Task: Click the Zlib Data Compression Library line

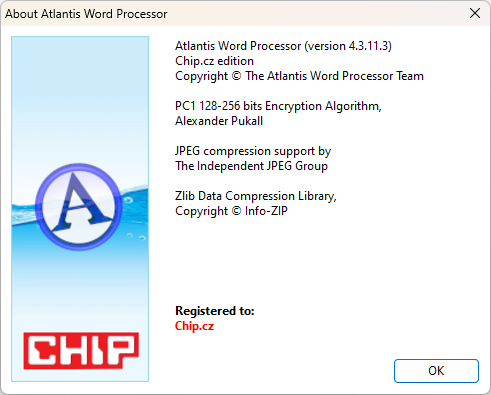Action: pos(256,196)
